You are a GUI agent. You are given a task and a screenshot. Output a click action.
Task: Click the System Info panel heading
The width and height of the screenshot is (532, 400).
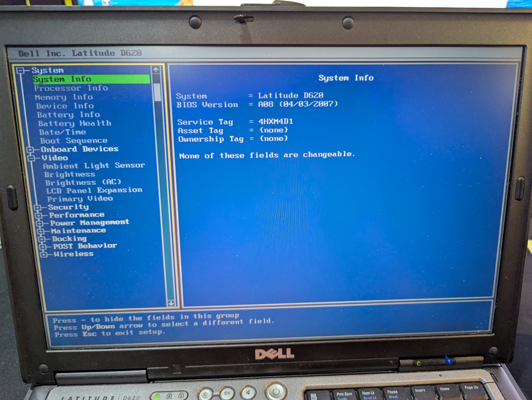click(346, 78)
